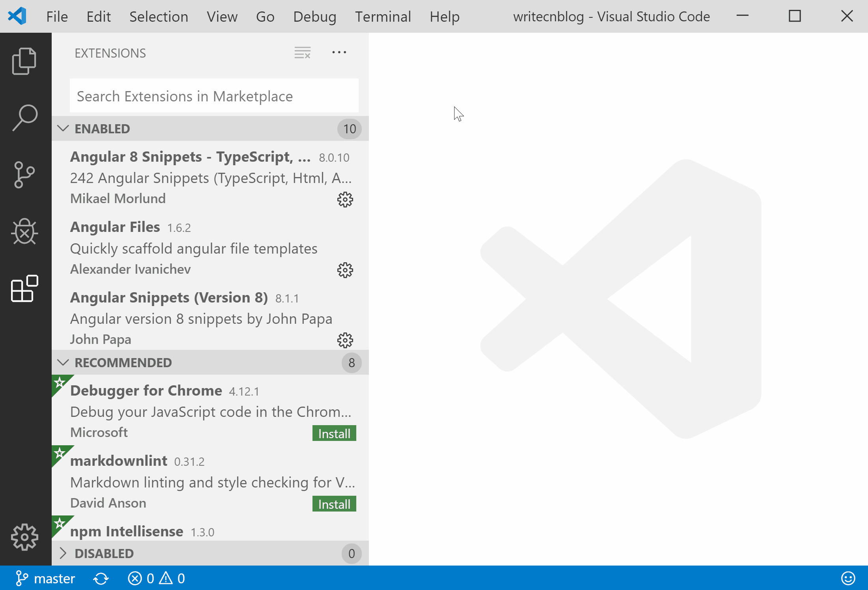Open the Debug view icon
Viewport: 868px width, 590px height.
[x=24, y=232]
